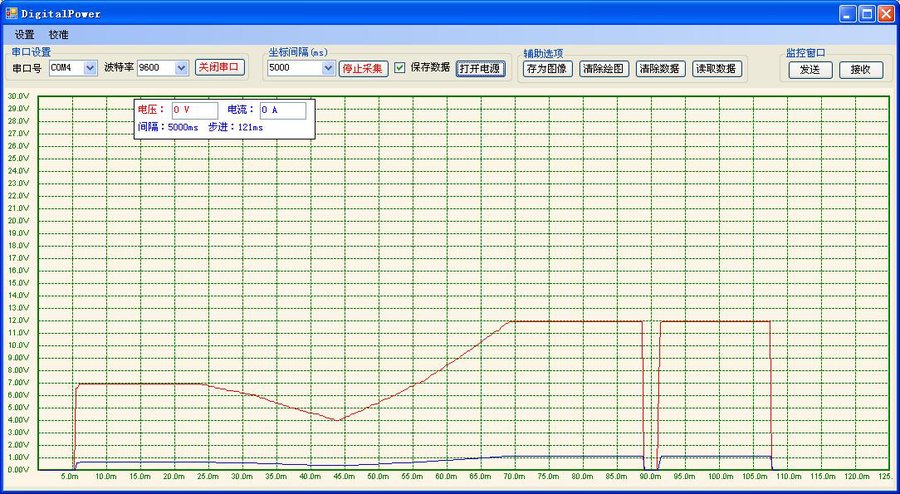Click the 辅助选项 group label
Image resolution: width=900 pixels, height=494 pixels.
(543, 53)
